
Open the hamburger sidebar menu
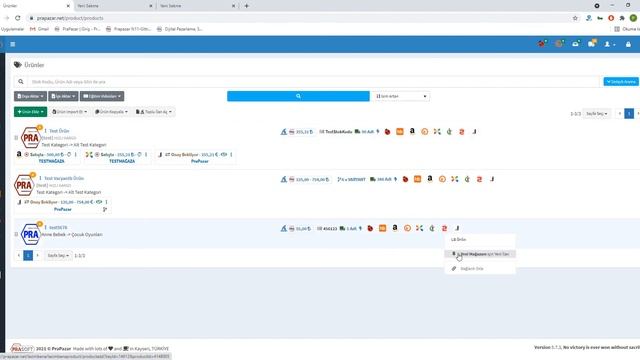(13, 44)
